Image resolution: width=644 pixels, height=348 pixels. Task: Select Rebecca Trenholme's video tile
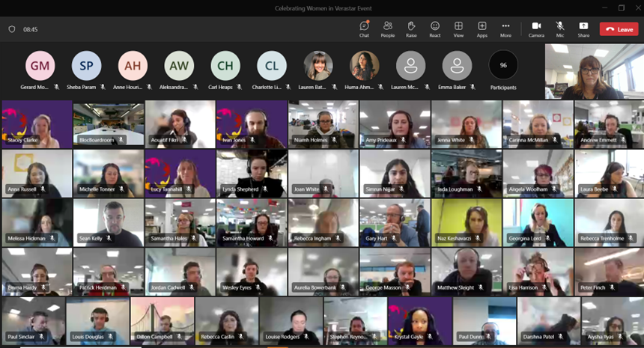(x=610, y=223)
